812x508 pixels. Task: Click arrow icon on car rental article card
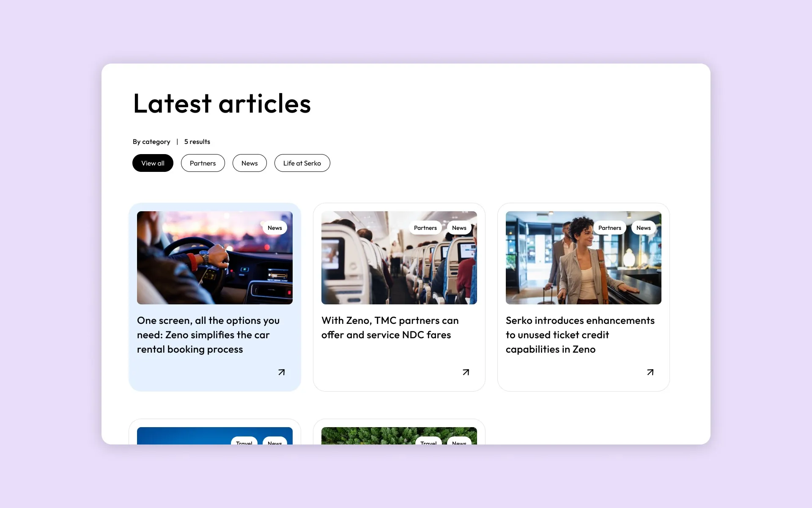tap(281, 372)
